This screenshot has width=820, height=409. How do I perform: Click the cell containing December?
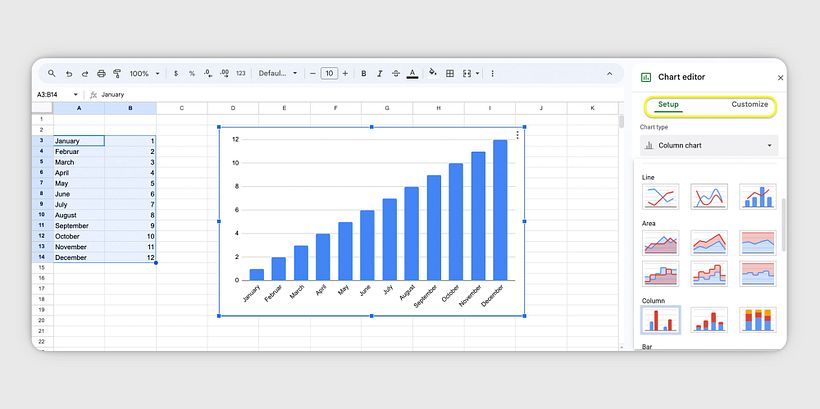79,257
